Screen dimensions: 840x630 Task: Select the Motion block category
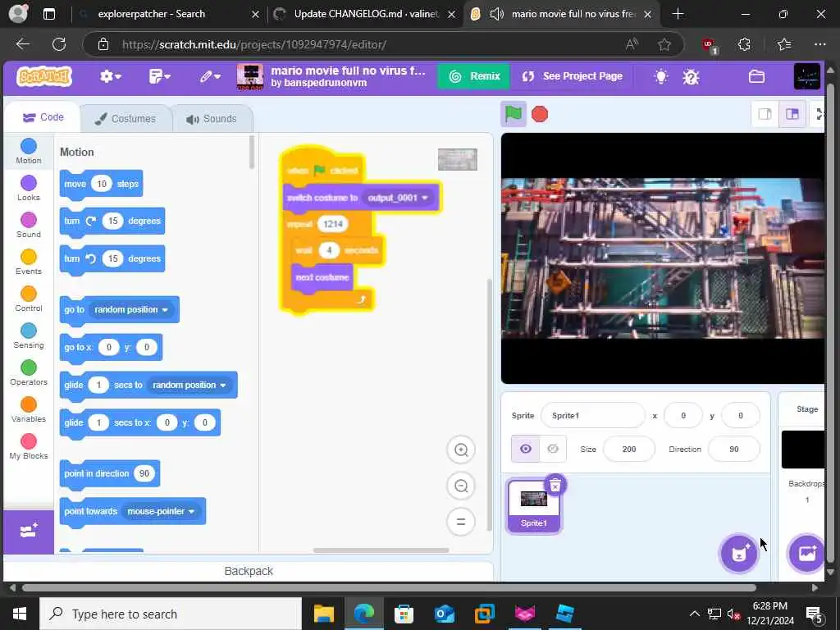tap(29, 151)
